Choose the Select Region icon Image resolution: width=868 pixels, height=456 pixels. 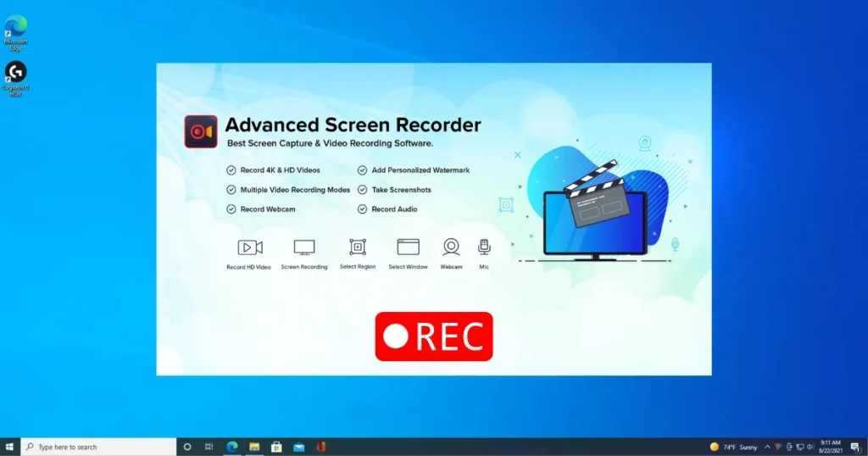click(x=358, y=247)
